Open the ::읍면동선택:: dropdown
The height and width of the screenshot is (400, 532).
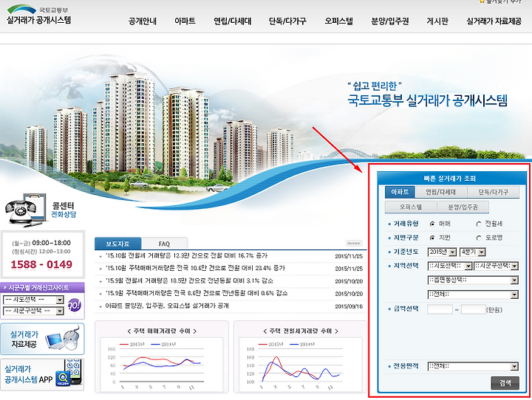473,280
